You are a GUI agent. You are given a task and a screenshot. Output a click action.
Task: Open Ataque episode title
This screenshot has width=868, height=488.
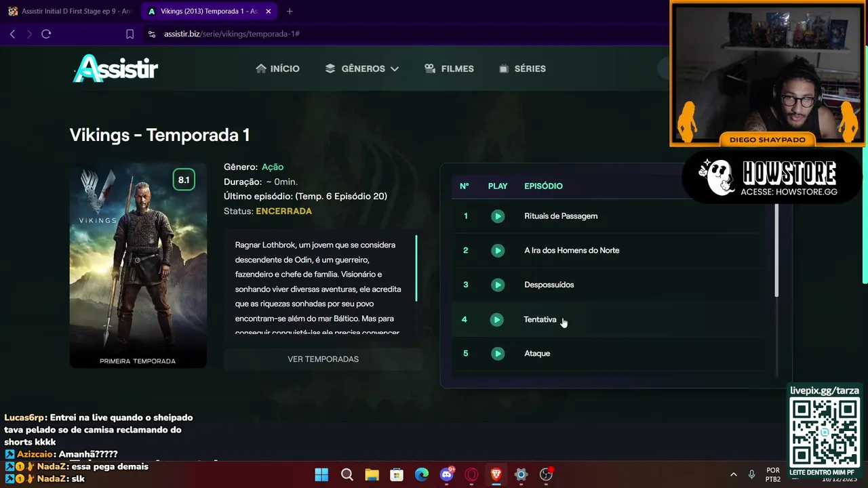coord(537,354)
